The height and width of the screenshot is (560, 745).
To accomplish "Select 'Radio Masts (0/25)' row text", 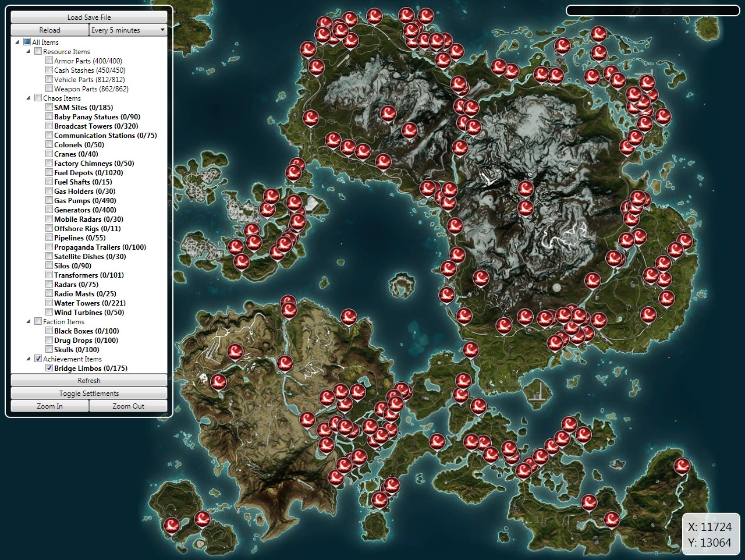I will tap(85, 293).
